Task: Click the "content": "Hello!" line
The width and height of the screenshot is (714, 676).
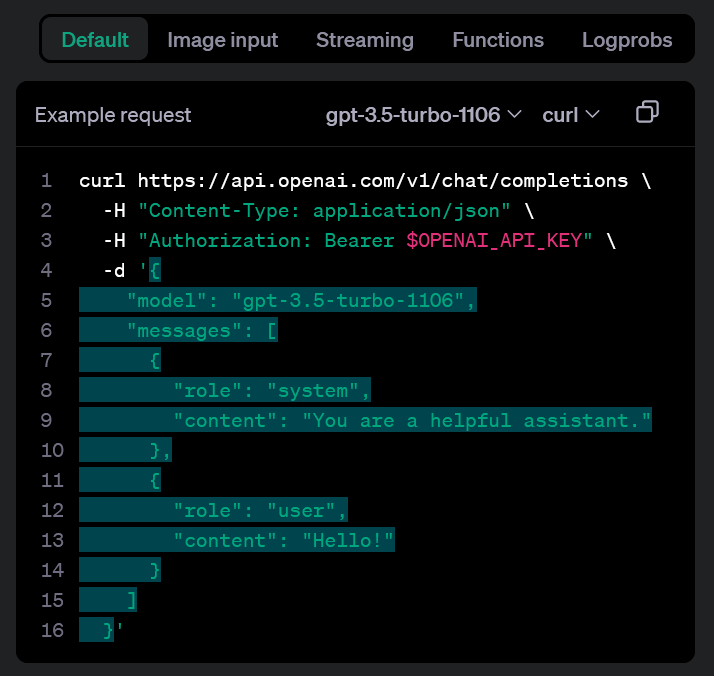Action: 283,540
